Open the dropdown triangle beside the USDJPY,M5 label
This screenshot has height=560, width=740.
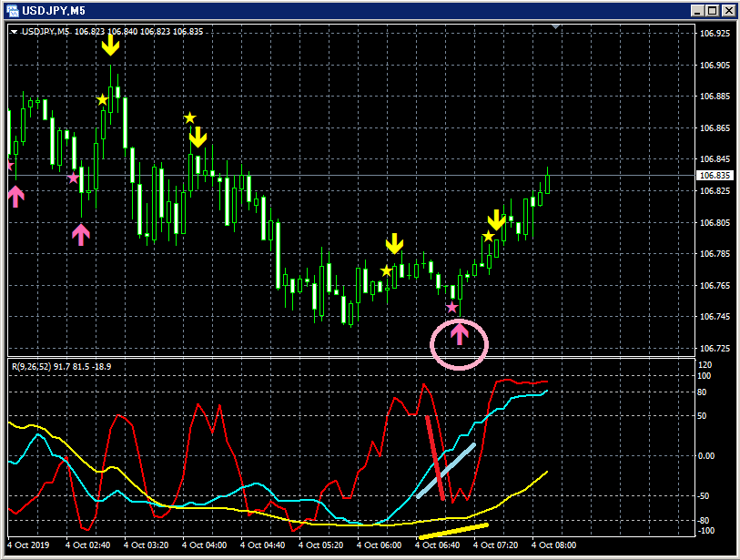pyautogui.click(x=15, y=32)
